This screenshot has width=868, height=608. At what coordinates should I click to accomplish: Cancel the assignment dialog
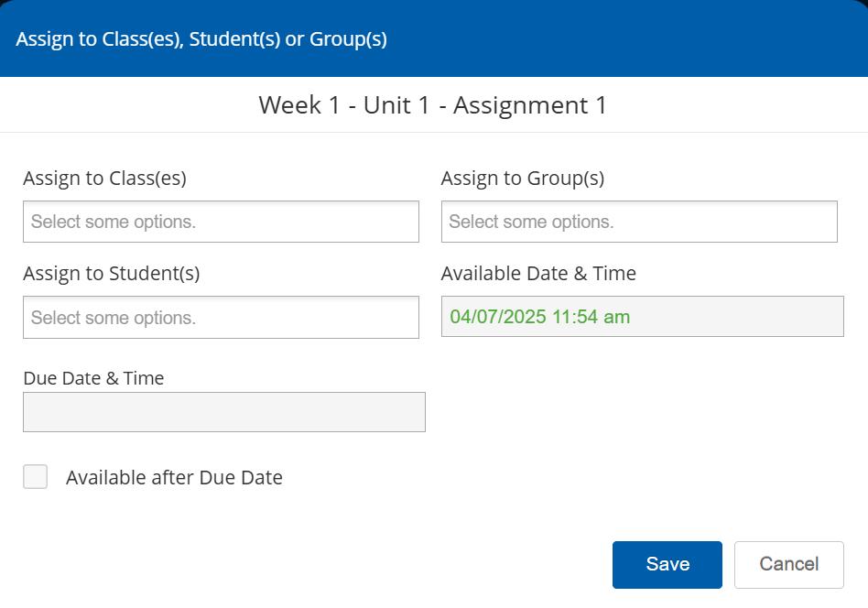(788, 564)
